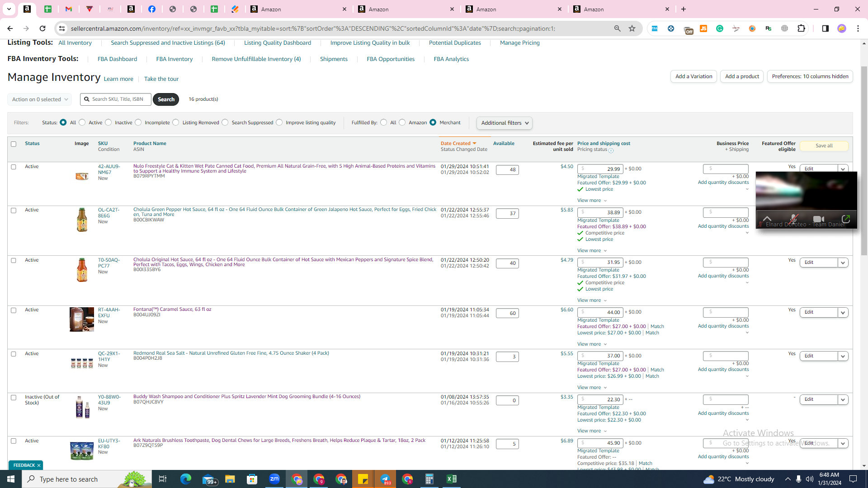Choose the Active status filter
Viewport: 868px width, 488px height.
(82, 122)
